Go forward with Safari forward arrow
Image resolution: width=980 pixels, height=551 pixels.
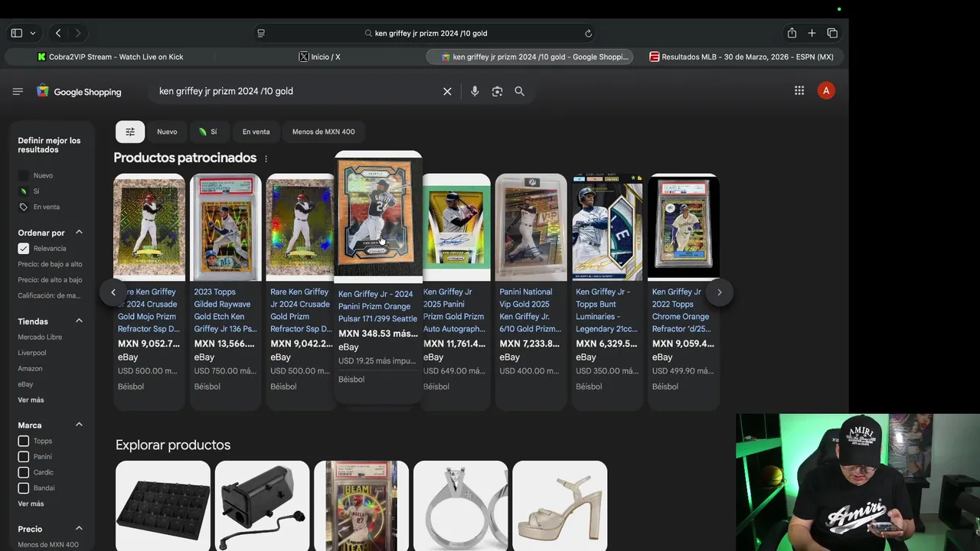(77, 33)
